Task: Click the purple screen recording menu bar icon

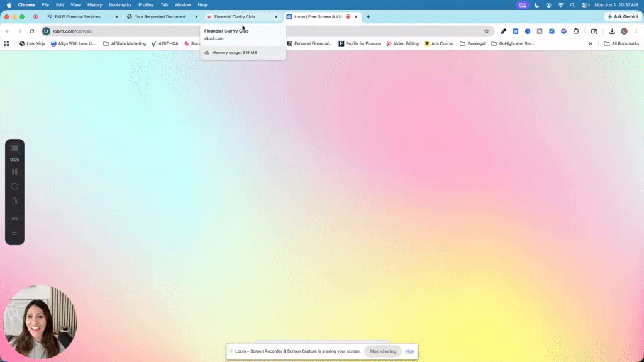Action: (x=523, y=5)
